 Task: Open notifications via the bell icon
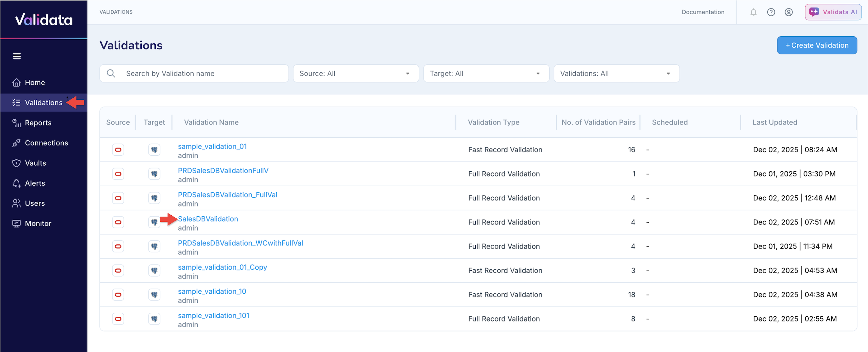point(753,12)
